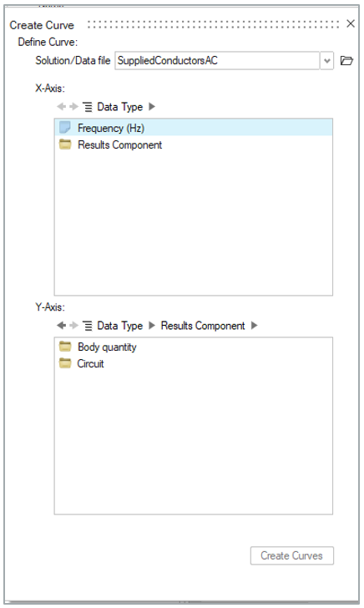The width and height of the screenshot is (364, 608).
Task: Open the X-Axis tree list icon
Action: click(x=88, y=107)
